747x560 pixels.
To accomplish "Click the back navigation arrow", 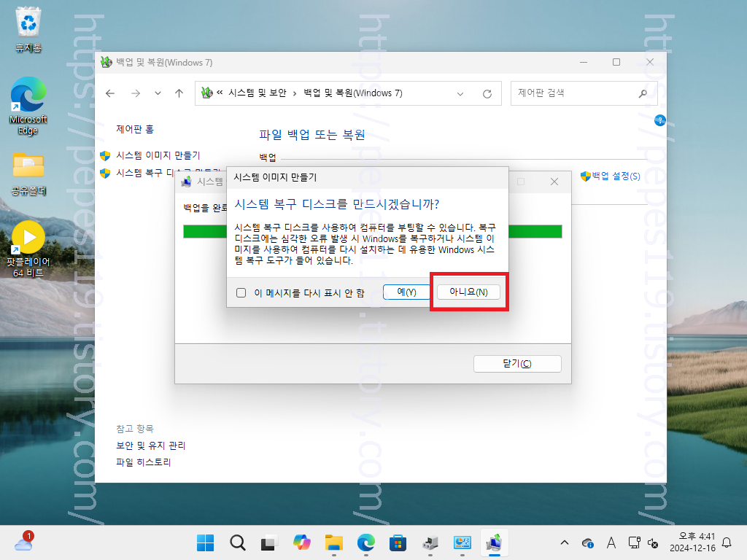I will (x=110, y=93).
